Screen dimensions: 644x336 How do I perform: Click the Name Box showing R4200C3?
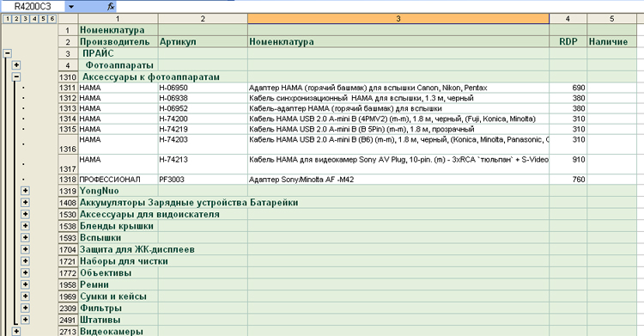pos(33,7)
